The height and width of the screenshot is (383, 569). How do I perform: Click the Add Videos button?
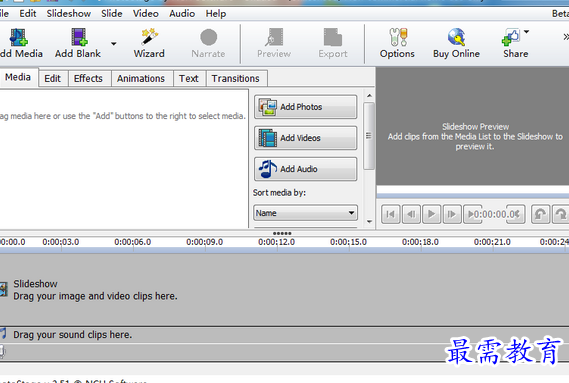click(x=306, y=138)
